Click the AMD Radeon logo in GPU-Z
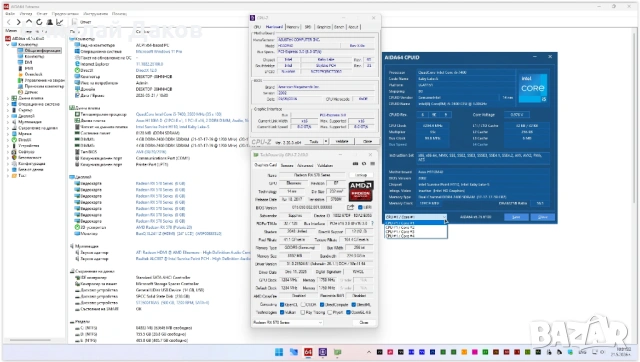 (x=360, y=191)
